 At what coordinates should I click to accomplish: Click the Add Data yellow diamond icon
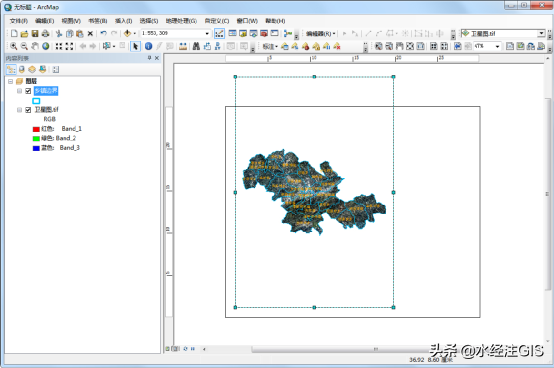pyautogui.click(x=127, y=33)
